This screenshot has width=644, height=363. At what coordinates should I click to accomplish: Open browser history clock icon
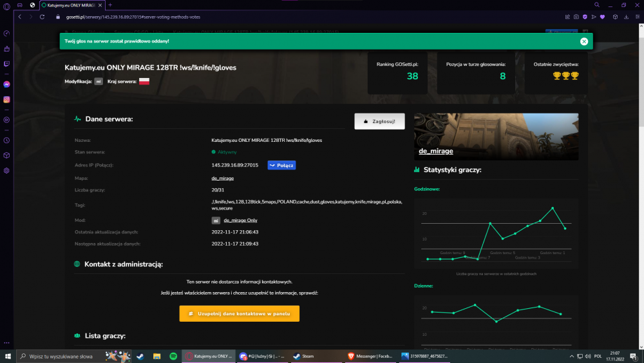click(x=6, y=140)
